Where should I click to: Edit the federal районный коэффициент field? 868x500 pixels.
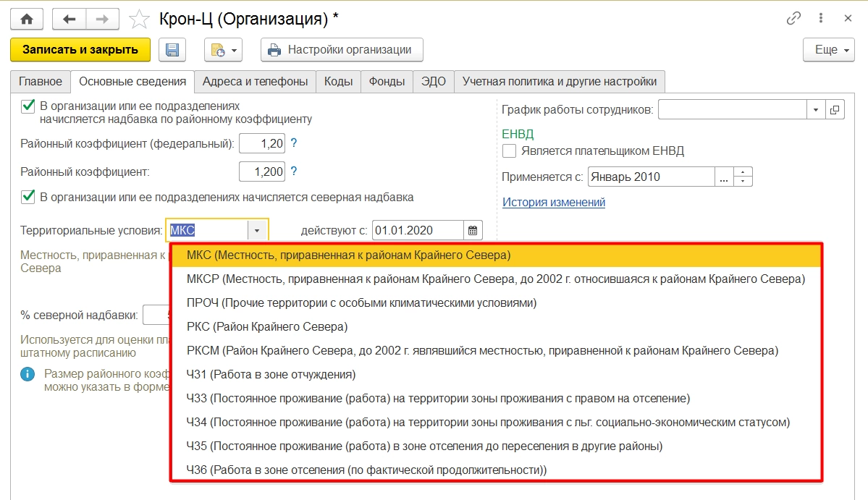point(262,144)
